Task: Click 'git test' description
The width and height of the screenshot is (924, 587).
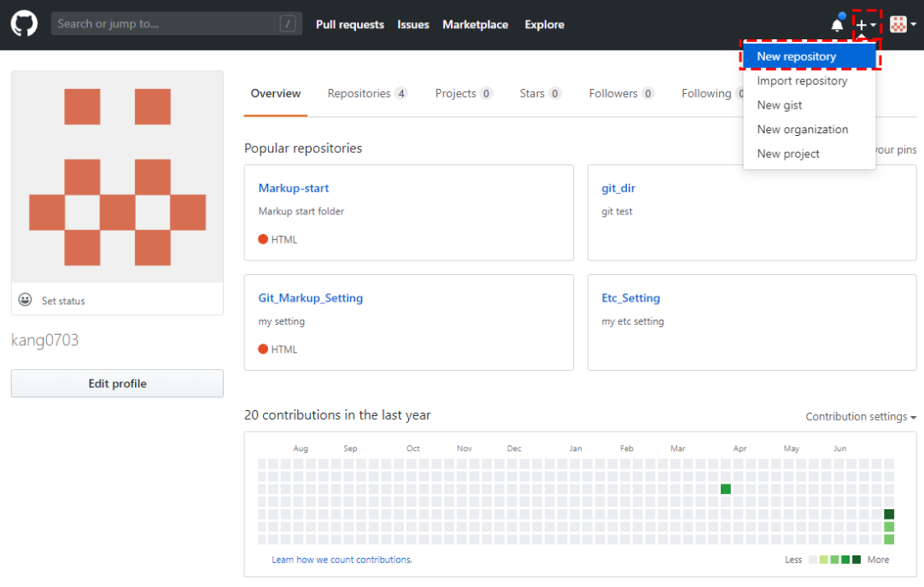Action: point(617,211)
